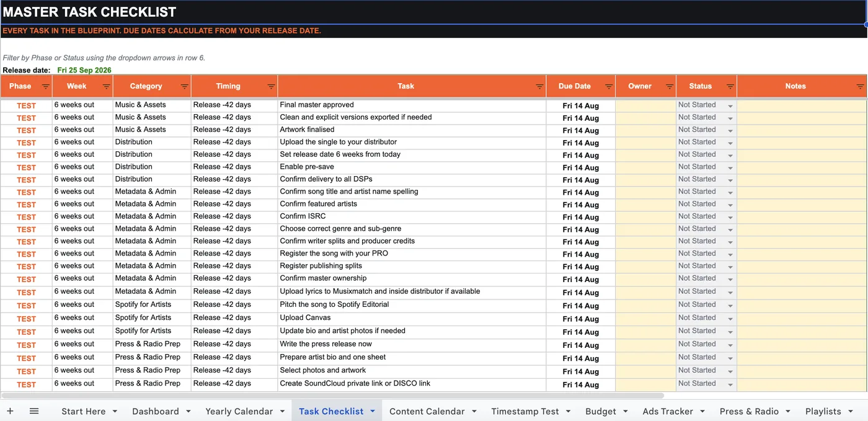Open the Task Checklist tab dropdown arrow

373,411
